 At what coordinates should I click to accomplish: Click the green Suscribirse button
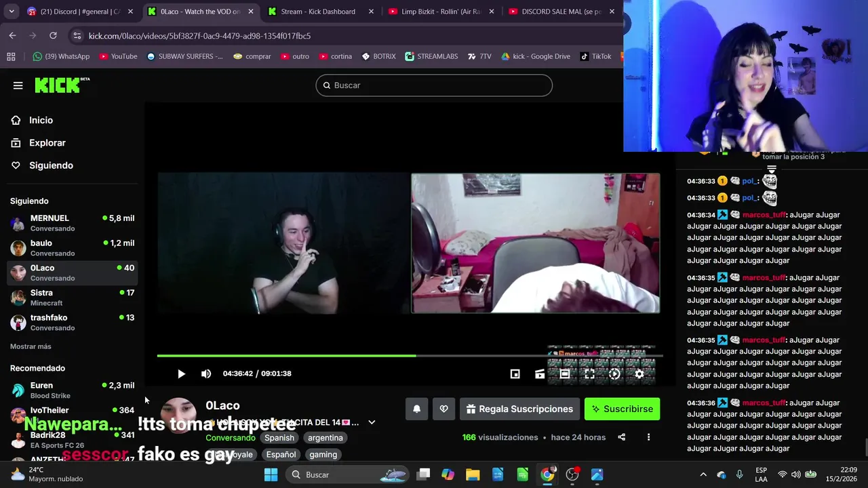pos(622,409)
